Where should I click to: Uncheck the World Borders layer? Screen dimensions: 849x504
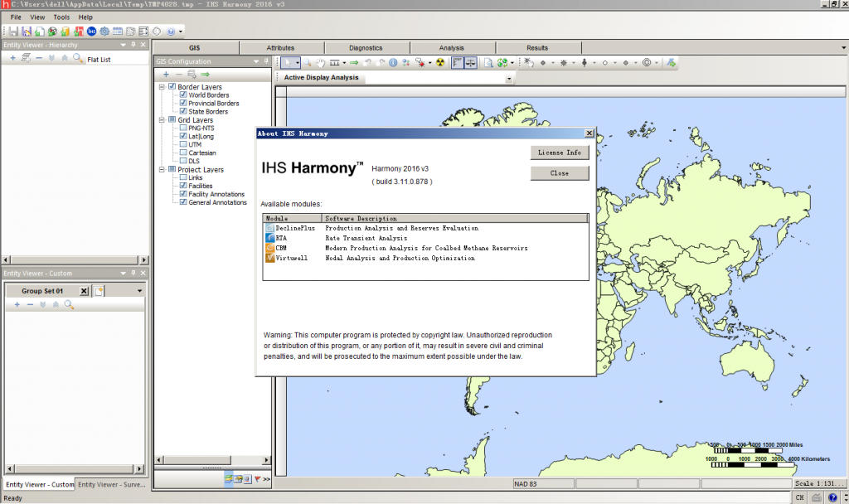(183, 94)
